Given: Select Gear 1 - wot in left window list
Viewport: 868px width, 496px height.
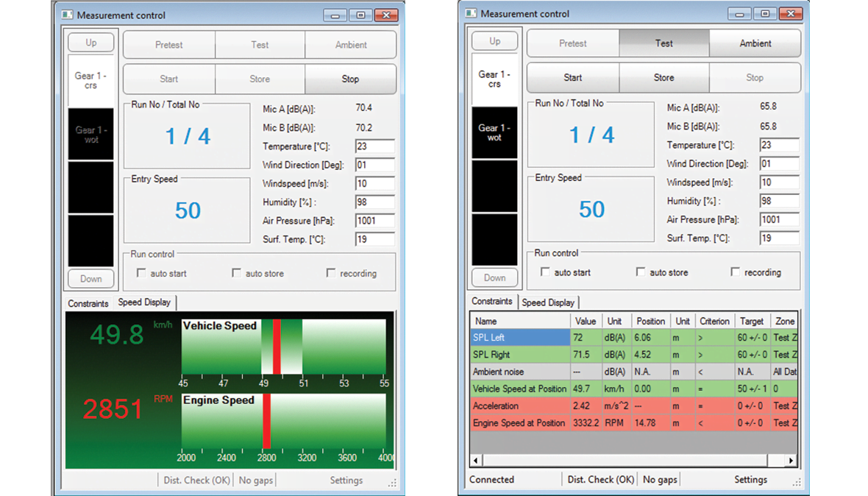Looking at the screenshot, I should pyautogui.click(x=90, y=135).
